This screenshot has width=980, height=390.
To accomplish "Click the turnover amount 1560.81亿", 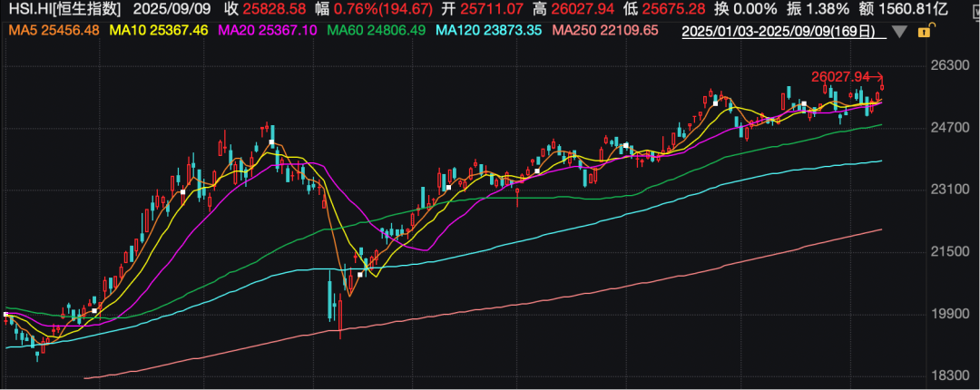I will coord(940,11).
